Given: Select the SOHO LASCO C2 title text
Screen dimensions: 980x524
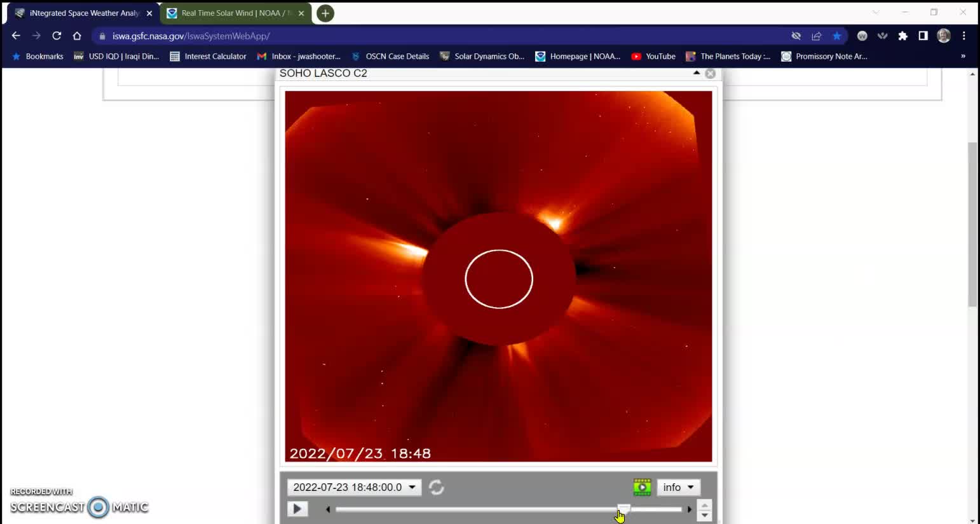Looking at the screenshot, I should [x=323, y=73].
